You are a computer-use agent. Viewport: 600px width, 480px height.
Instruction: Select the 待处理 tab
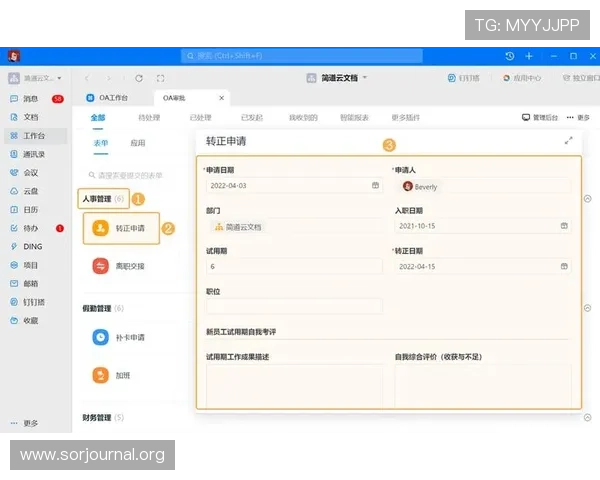[x=149, y=118]
